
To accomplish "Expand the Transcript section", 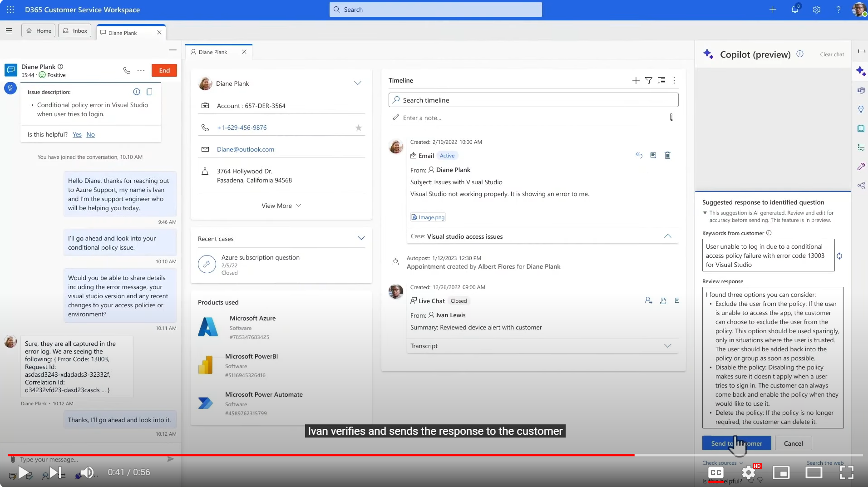I will click(x=667, y=346).
